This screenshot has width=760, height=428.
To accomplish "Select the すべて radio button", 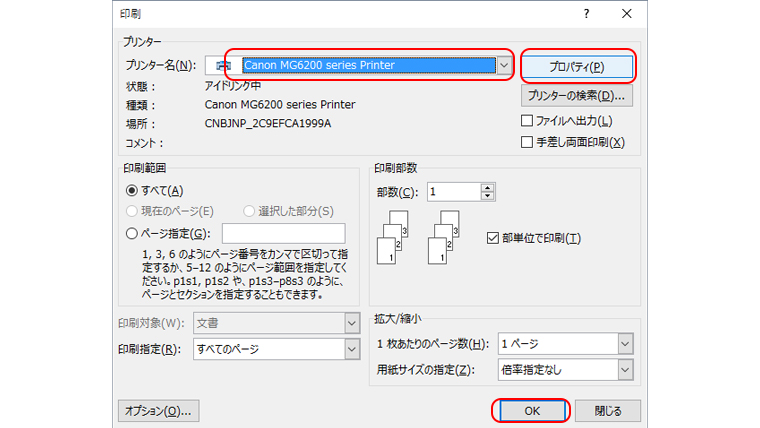I will (132, 190).
